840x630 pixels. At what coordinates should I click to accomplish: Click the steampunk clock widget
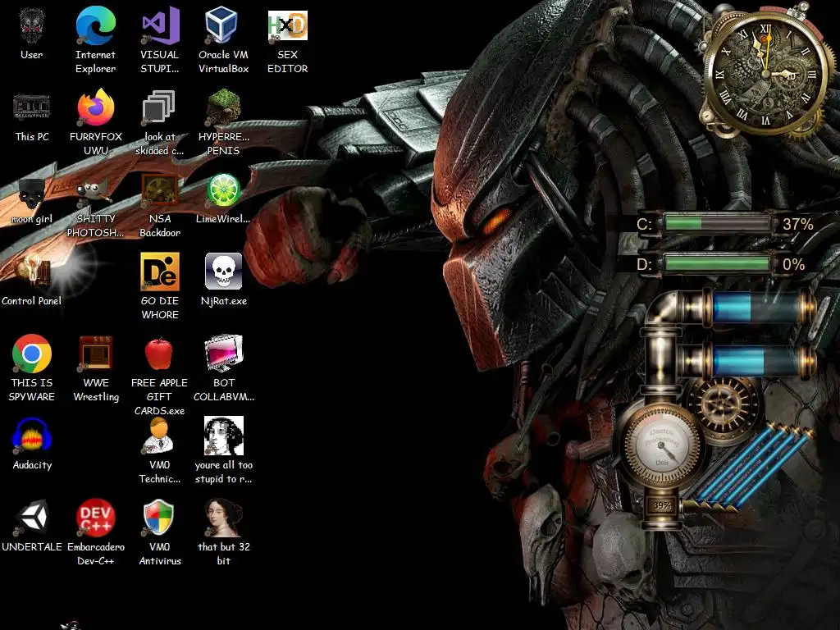tap(767, 72)
